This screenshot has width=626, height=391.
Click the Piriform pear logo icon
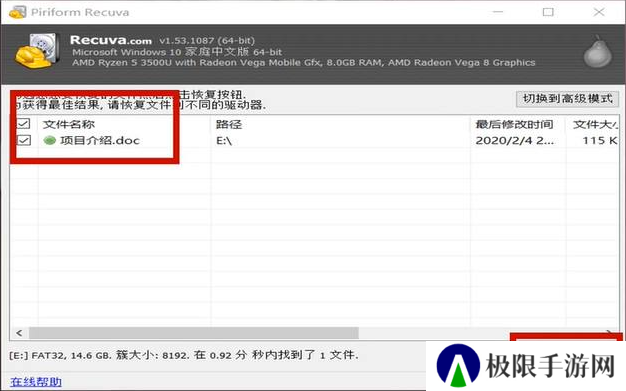click(x=597, y=51)
